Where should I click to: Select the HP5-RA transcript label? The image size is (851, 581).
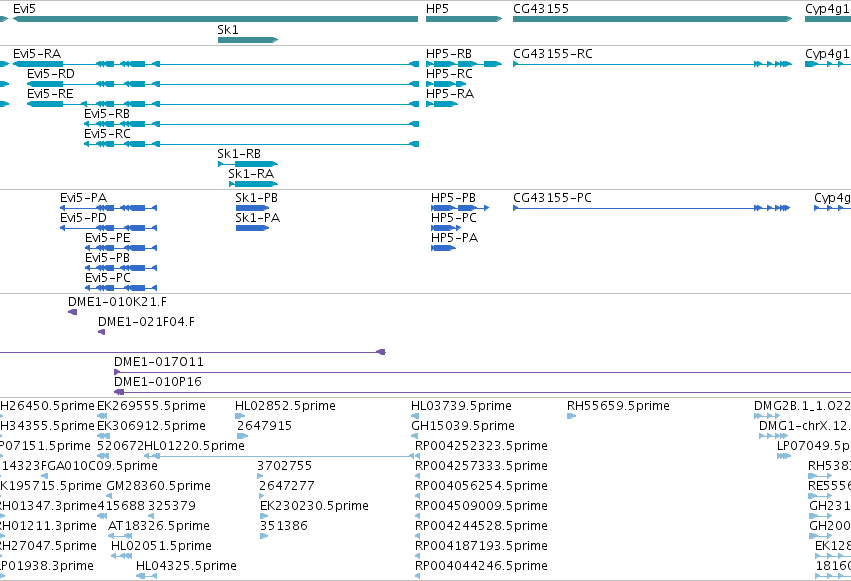tap(450, 94)
